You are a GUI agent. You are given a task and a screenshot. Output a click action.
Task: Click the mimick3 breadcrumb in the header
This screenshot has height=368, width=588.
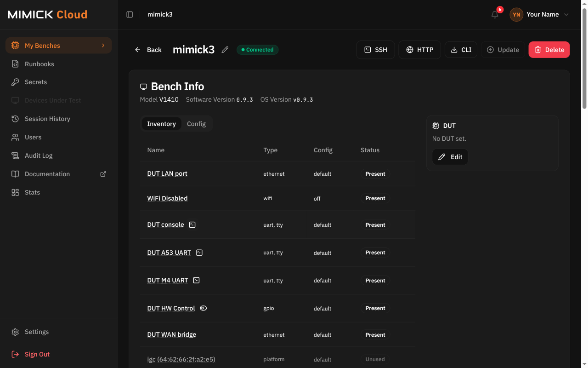(x=160, y=15)
